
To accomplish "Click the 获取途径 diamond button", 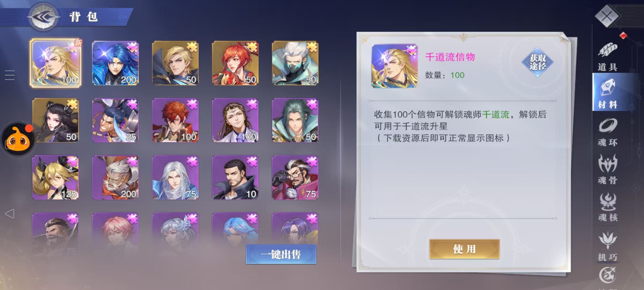I will point(537,62).
